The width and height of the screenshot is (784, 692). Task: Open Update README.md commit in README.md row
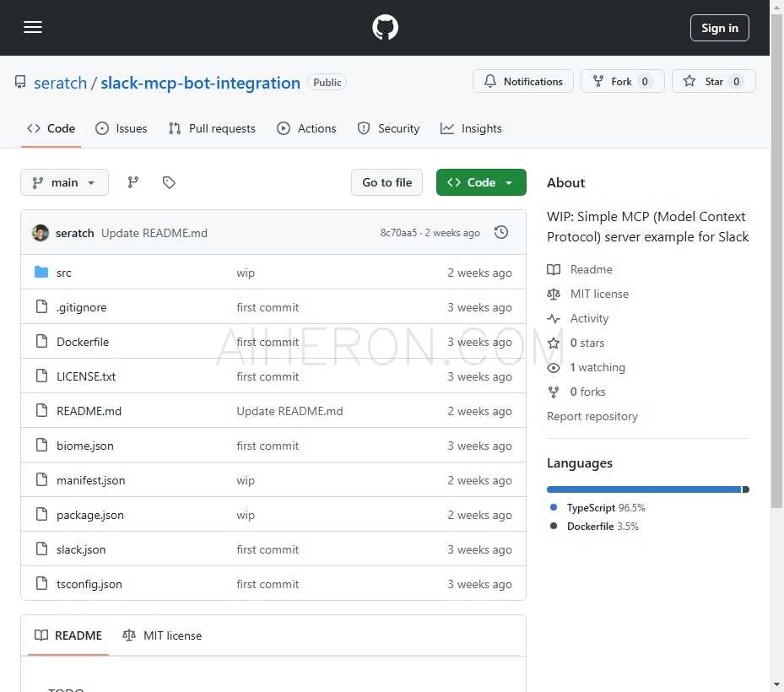[x=289, y=411]
